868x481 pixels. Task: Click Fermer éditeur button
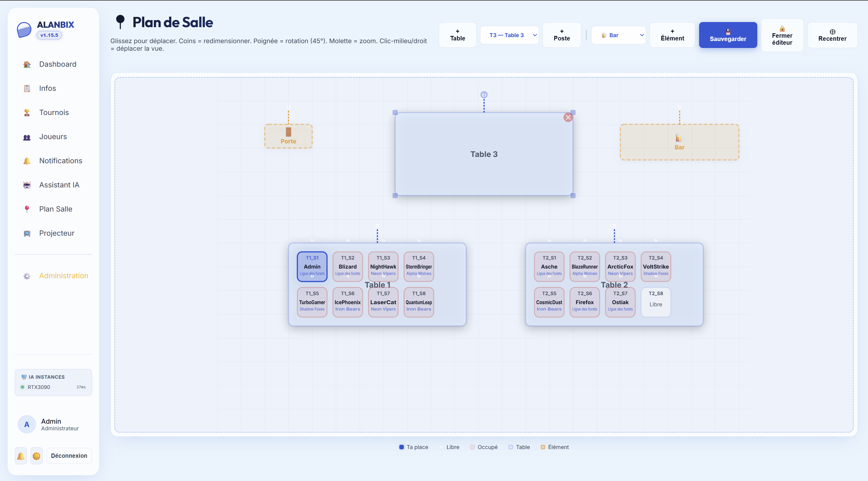tap(782, 35)
